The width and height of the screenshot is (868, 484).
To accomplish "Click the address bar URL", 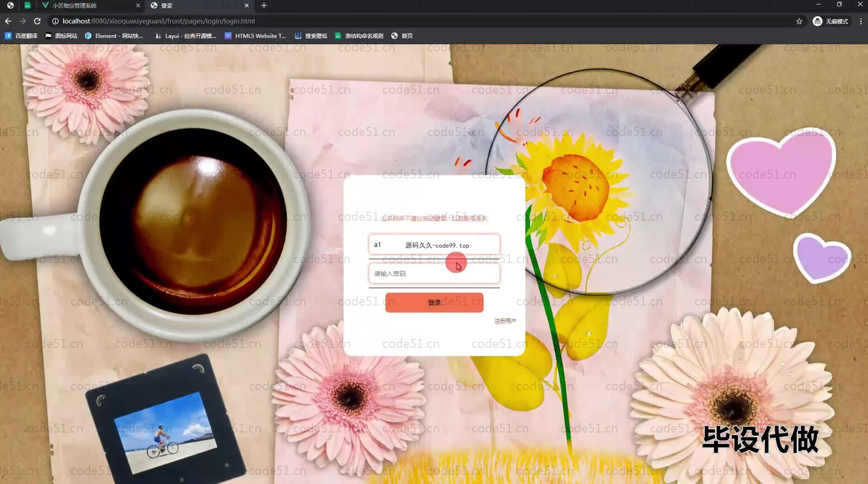I will coord(158,21).
